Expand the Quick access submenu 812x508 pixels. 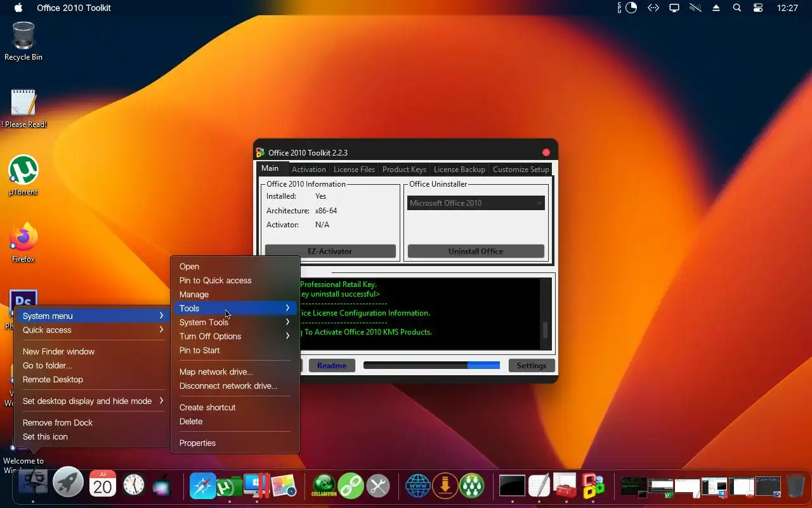point(93,330)
